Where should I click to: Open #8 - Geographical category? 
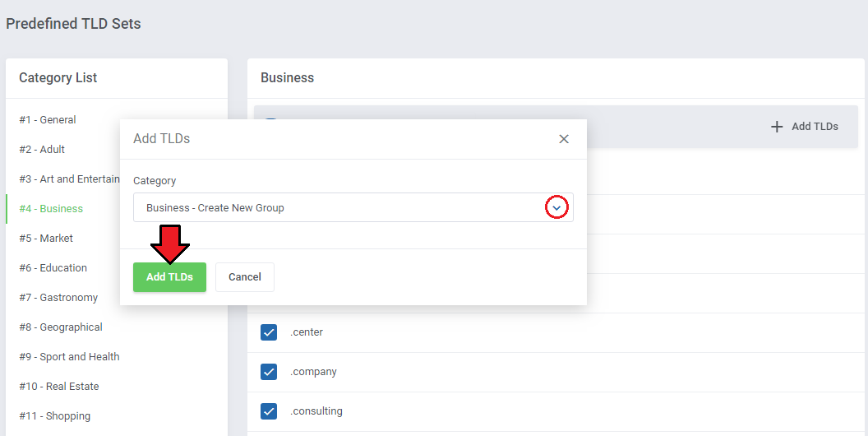pyautogui.click(x=61, y=327)
